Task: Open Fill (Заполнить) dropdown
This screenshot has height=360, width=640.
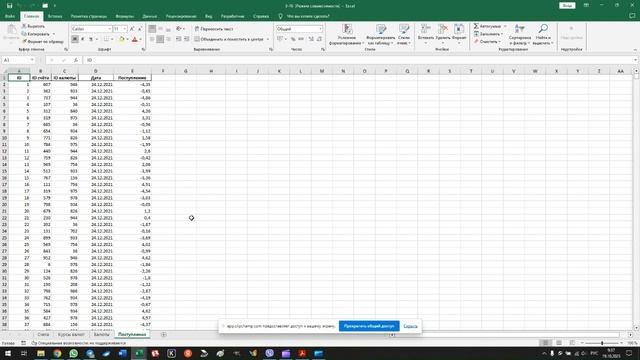Action: [488, 34]
